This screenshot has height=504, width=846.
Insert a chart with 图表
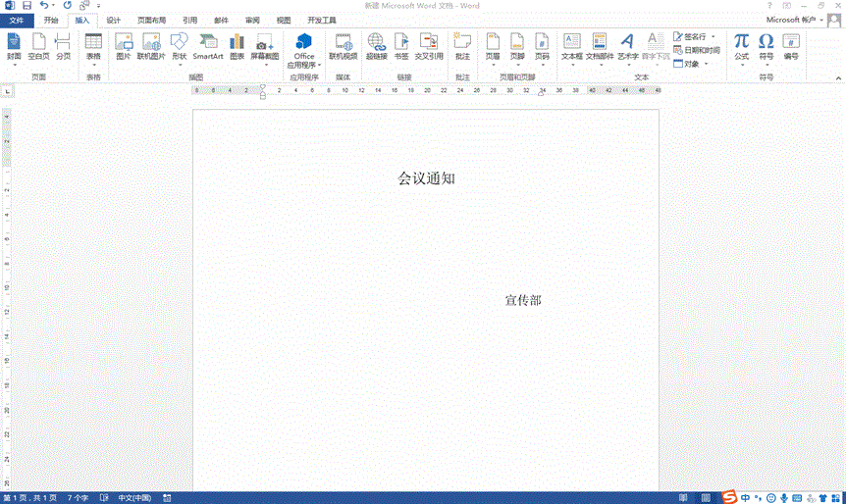(x=237, y=46)
